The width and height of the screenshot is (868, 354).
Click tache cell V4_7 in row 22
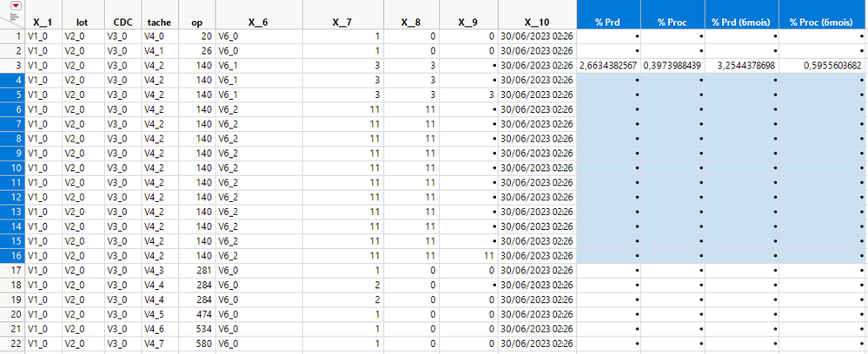tap(159, 344)
